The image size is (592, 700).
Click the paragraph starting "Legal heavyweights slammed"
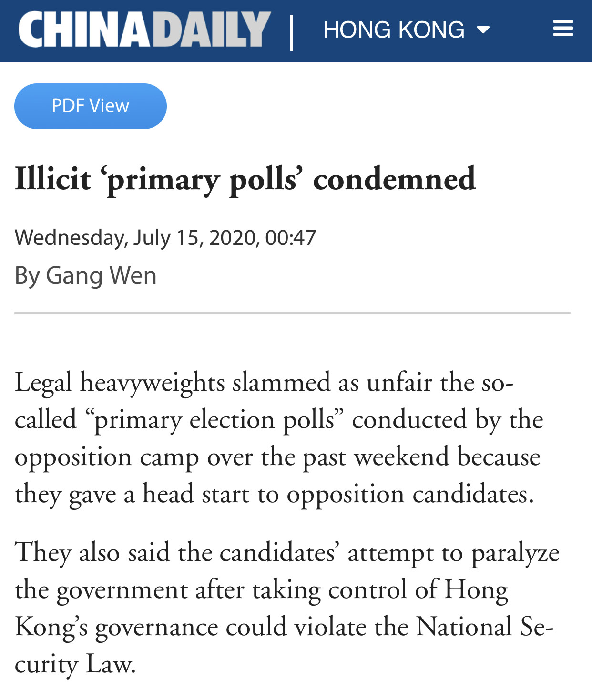click(x=279, y=437)
